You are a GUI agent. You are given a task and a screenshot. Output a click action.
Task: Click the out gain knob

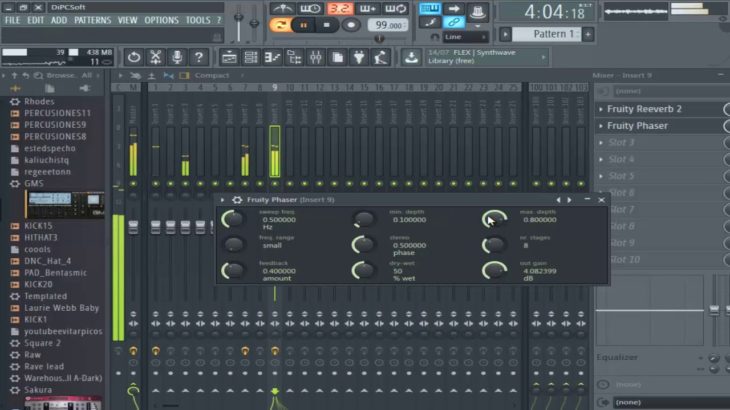[x=494, y=270]
